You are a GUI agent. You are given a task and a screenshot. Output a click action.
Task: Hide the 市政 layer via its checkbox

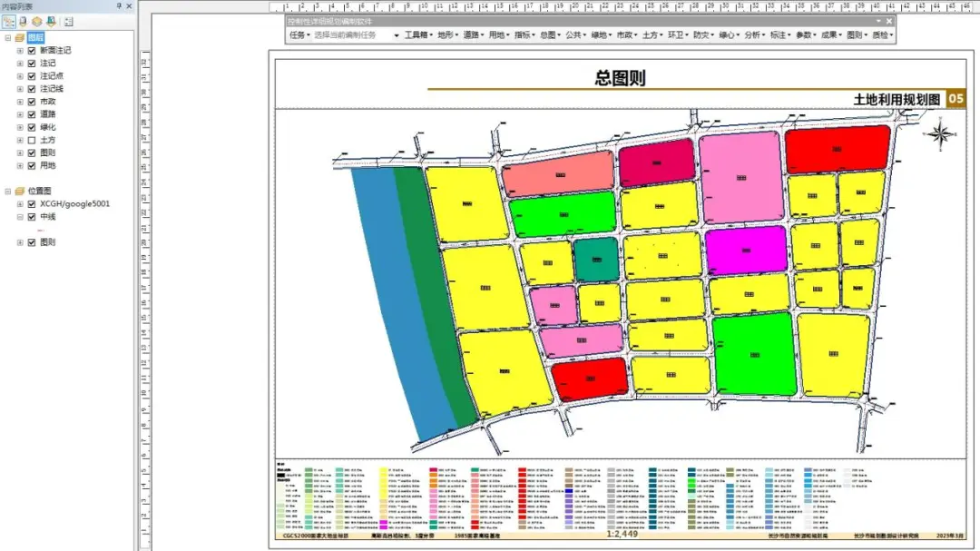point(32,102)
